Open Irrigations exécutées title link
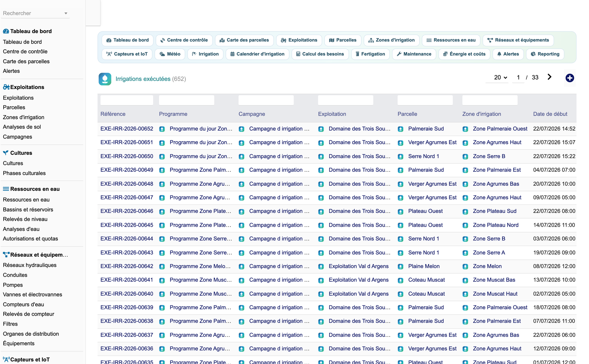 (x=143, y=79)
